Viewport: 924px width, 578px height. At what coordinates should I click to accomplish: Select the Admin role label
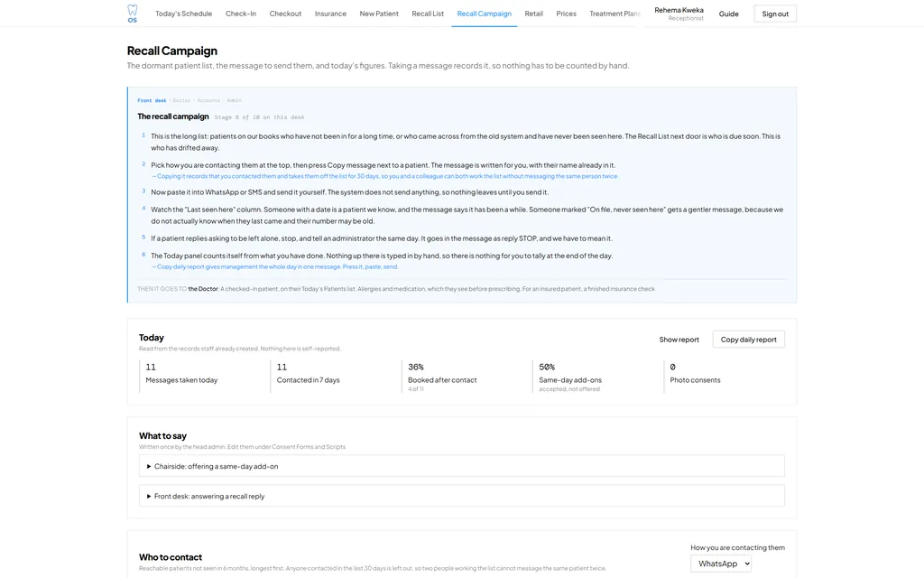(235, 101)
